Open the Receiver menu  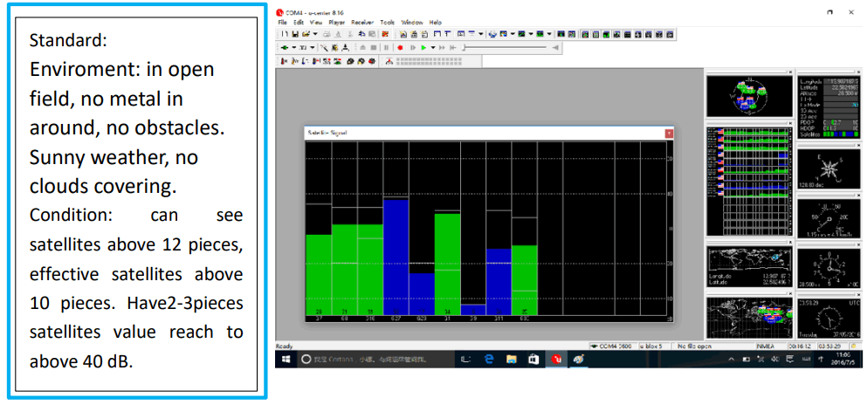(362, 23)
